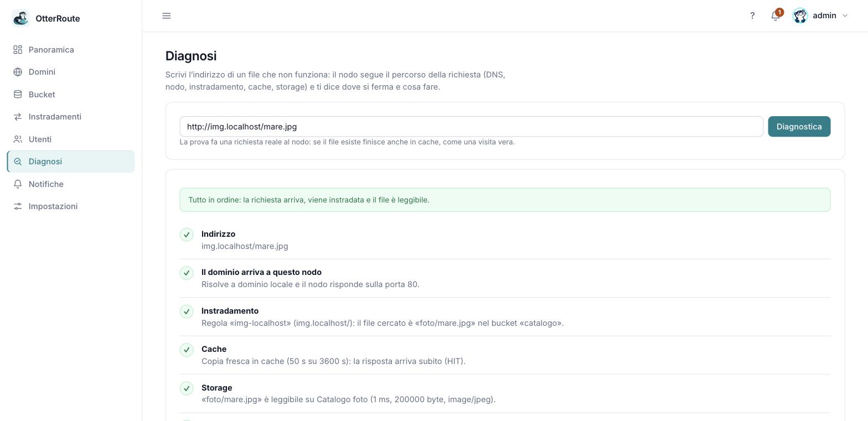Go to the Domini section
Viewport: 868px width, 421px height.
click(x=71, y=72)
